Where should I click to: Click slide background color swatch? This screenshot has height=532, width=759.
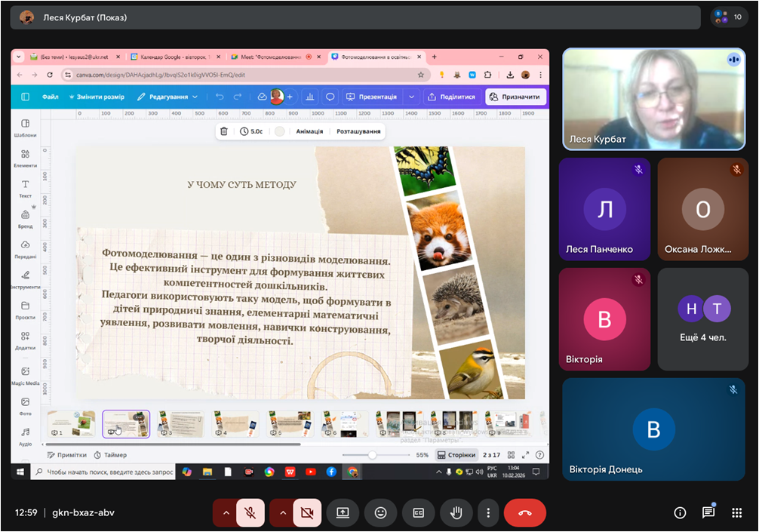pyautogui.click(x=280, y=131)
